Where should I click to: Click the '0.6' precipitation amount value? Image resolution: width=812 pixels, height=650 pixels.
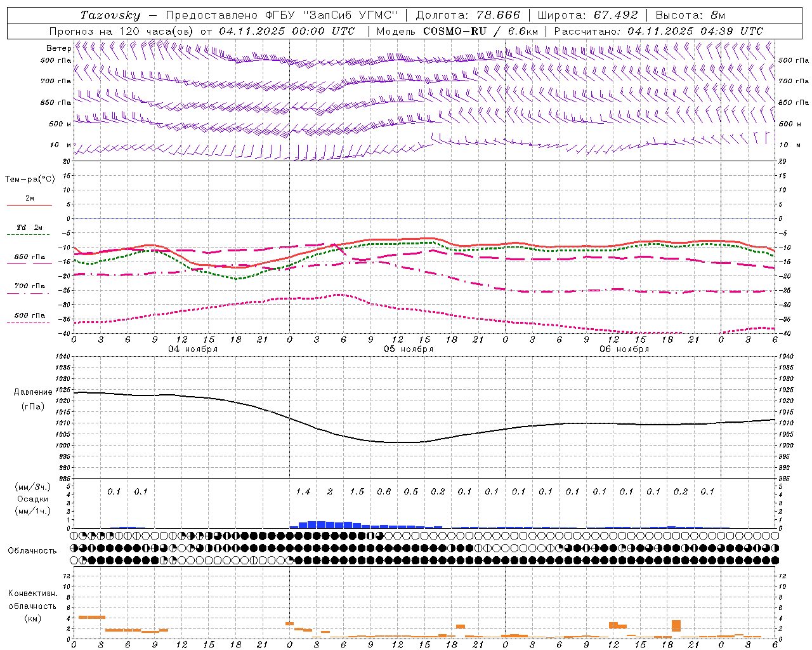point(384,492)
